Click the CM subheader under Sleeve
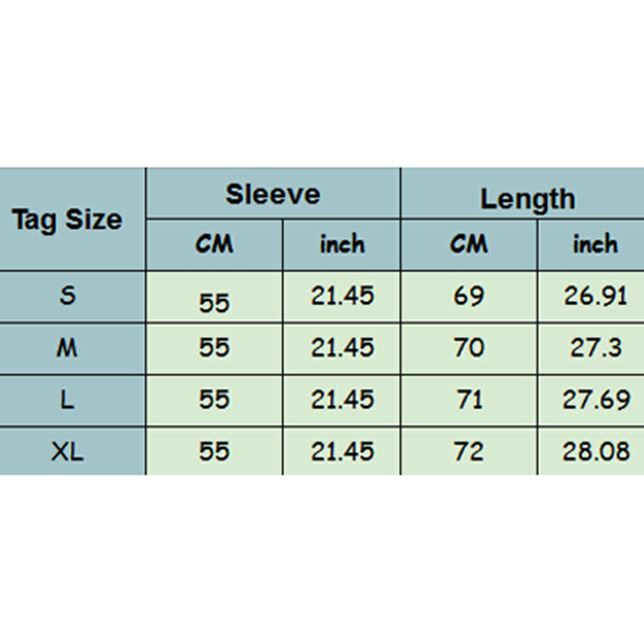 [214, 244]
